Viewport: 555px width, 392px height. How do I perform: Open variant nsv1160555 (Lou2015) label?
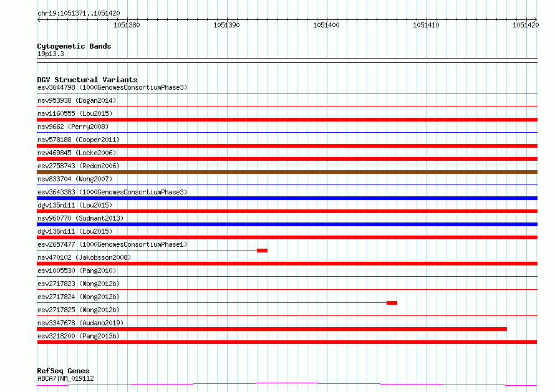[x=75, y=113]
